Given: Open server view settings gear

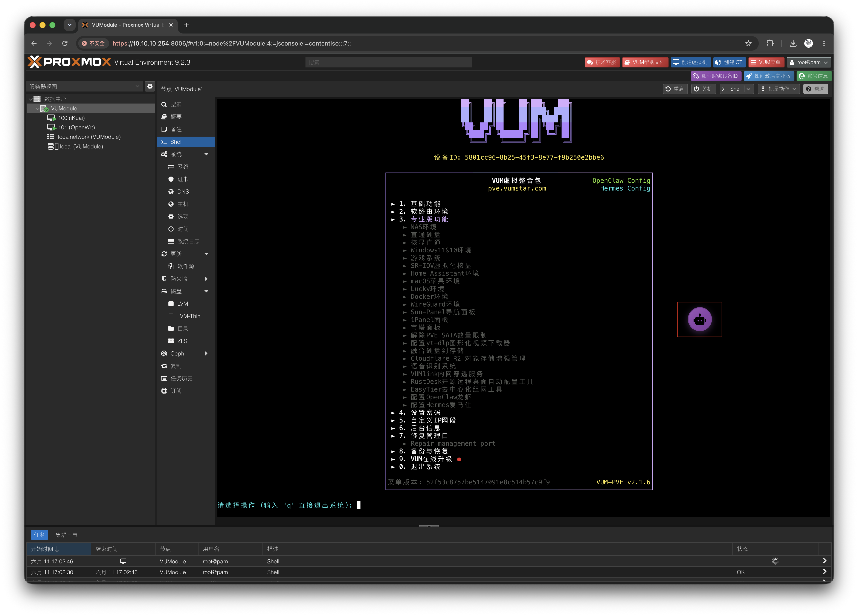Looking at the screenshot, I should (150, 87).
